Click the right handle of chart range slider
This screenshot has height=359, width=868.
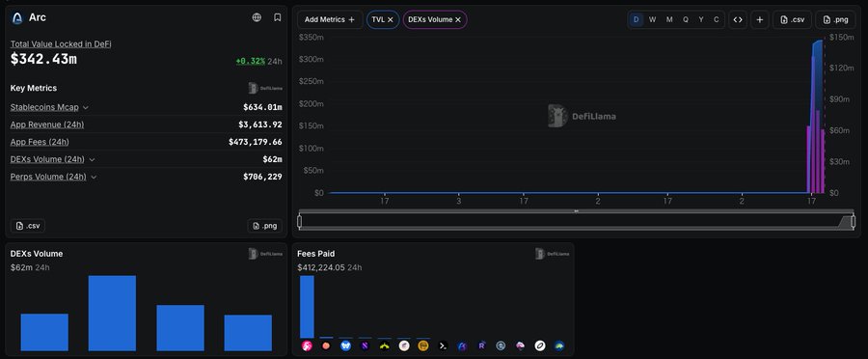(x=854, y=222)
